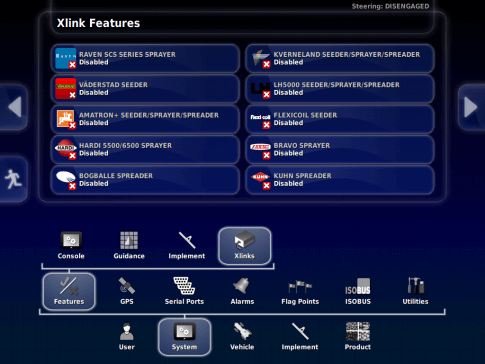The width and height of the screenshot is (485, 364).
Task: Click the Amatron orange logo icon
Action: point(66,119)
